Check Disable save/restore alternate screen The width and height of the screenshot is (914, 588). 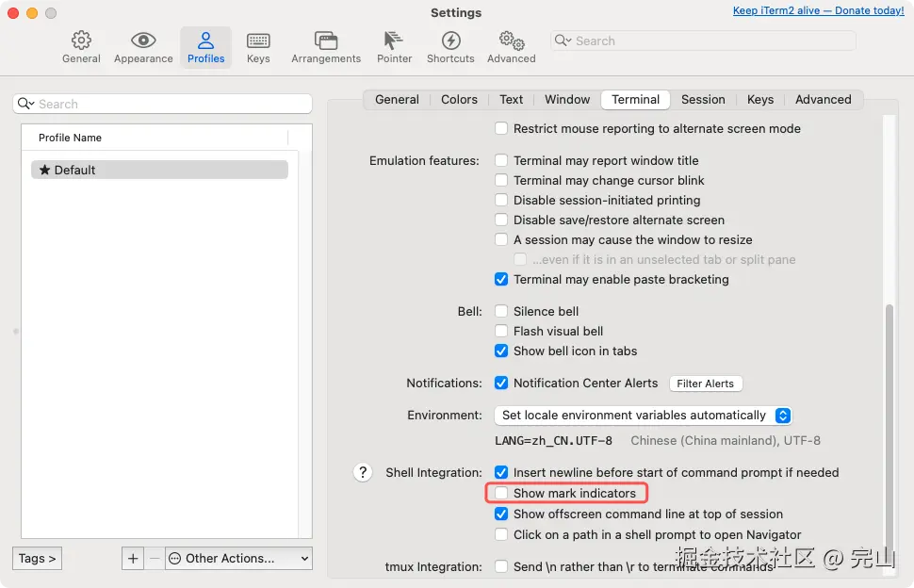[x=500, y=220]
